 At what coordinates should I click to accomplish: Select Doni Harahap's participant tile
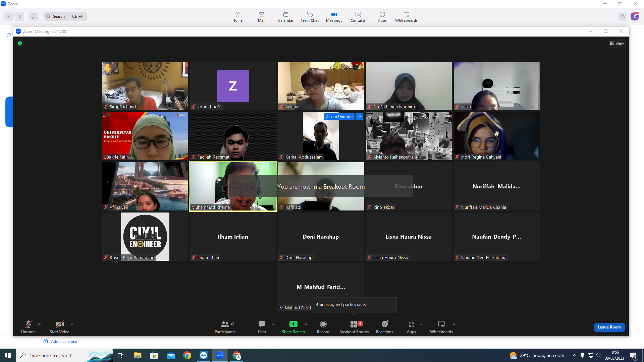(321, 237)
